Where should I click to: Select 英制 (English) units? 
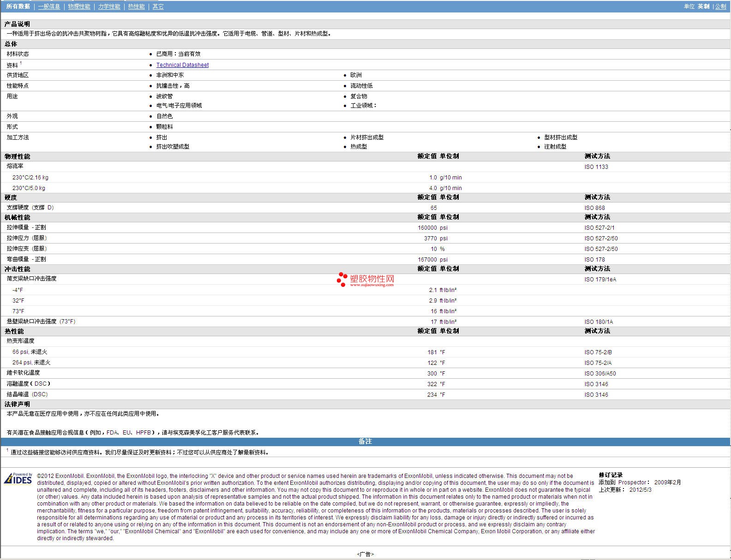pos(703,6)
